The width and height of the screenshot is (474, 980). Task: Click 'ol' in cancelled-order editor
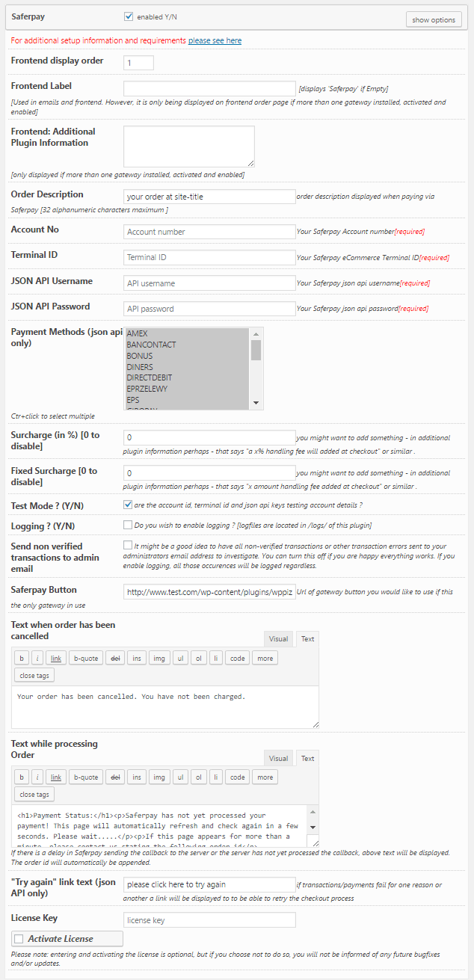199,658
